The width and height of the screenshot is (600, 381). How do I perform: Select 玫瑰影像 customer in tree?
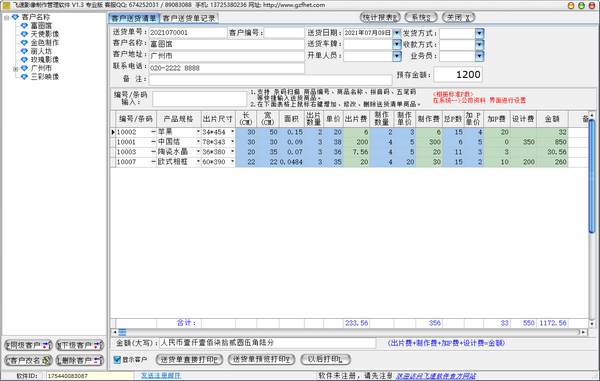[45, 60]
